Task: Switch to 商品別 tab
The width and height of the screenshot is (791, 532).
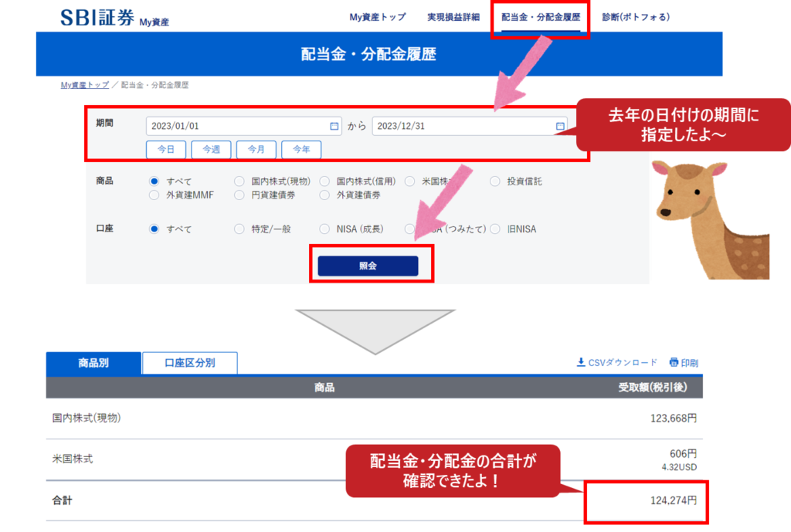Action: [x=94, y=363]
